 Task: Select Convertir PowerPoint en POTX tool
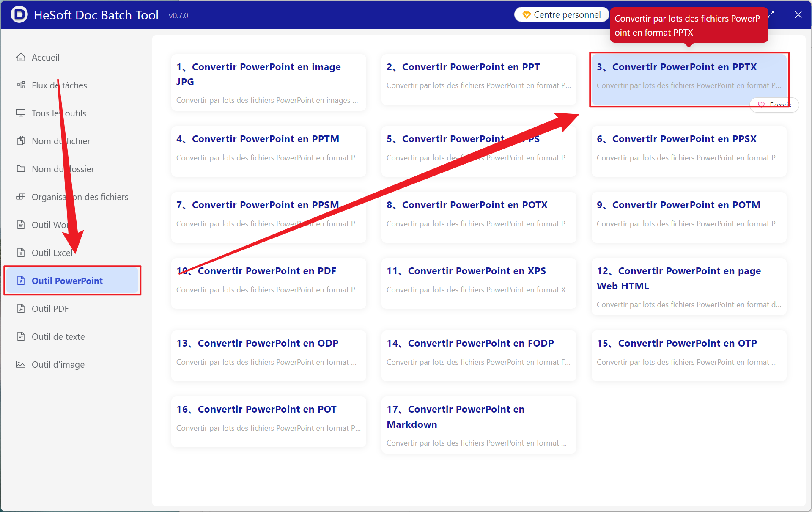[x=479, y=217]
